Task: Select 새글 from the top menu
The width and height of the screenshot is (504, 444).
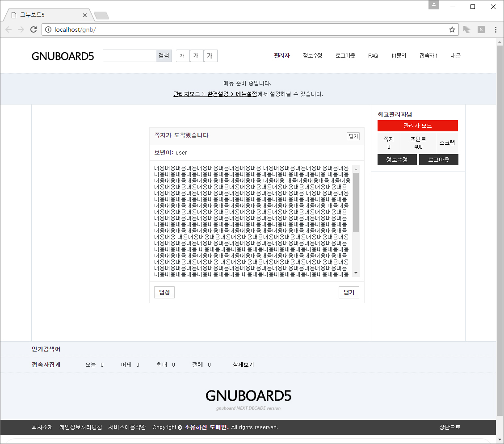Action: pos(455,55)
